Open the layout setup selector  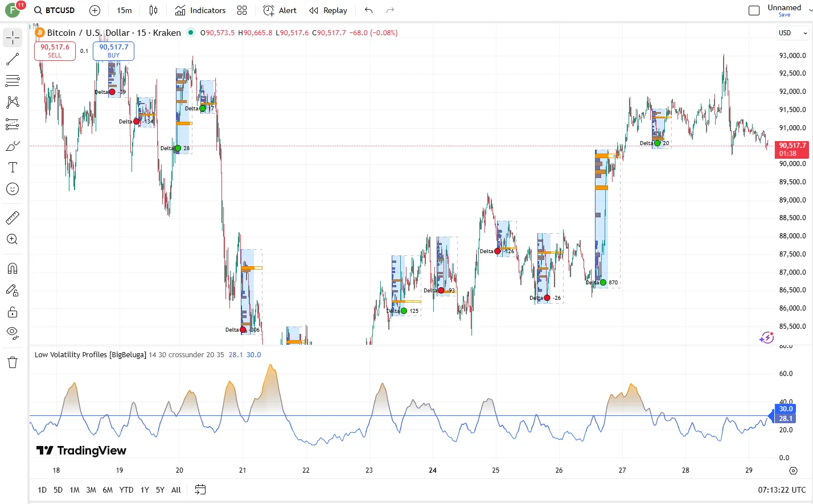(754, 10)
